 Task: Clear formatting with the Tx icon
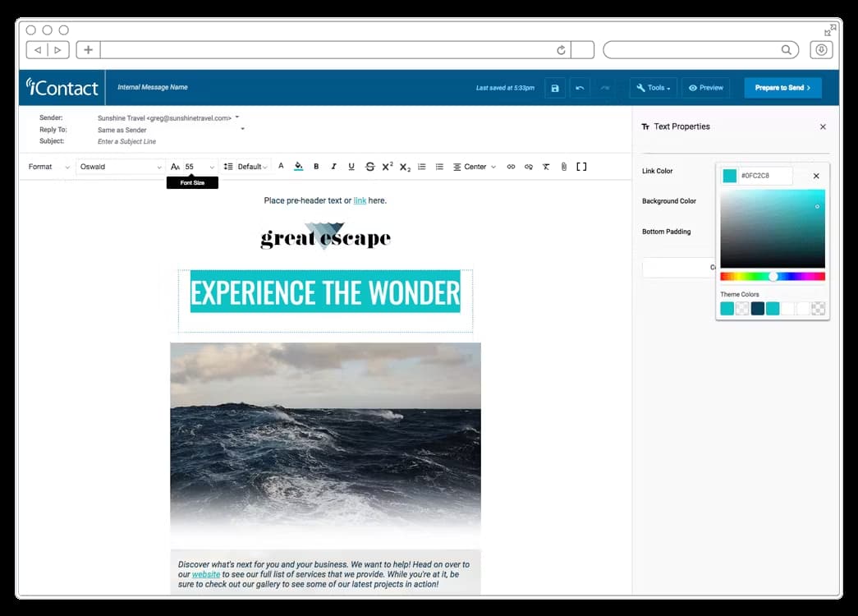(546, 167)
